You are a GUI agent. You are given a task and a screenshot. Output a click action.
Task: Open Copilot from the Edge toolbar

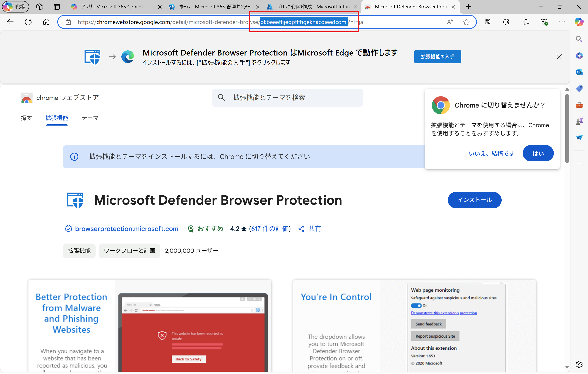point(579,22)
